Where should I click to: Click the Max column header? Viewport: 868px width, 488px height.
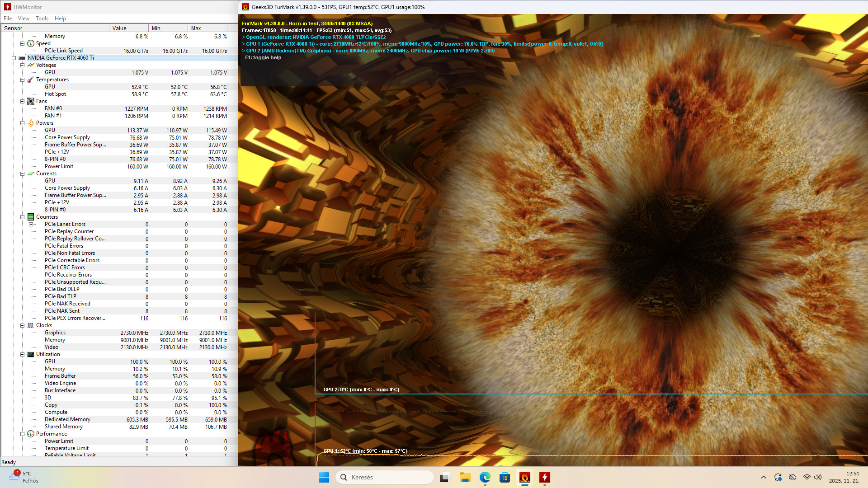(x=208, y=28)
